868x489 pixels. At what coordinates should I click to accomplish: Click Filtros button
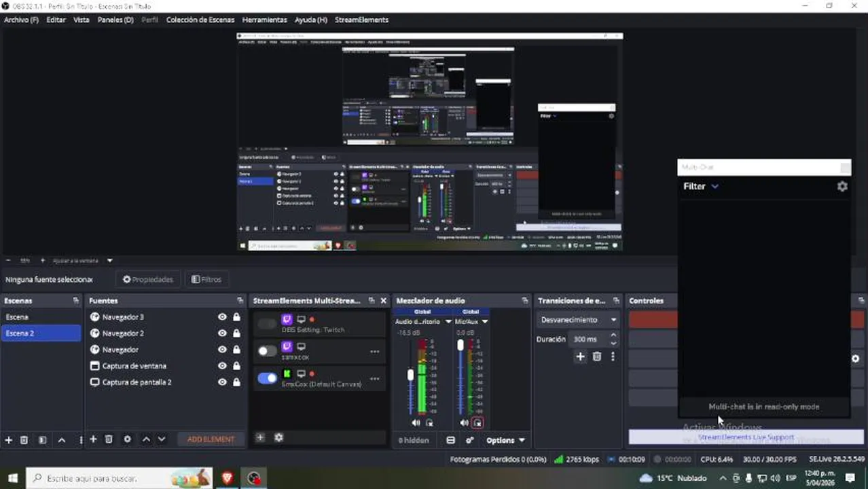[x=206, y=279]
